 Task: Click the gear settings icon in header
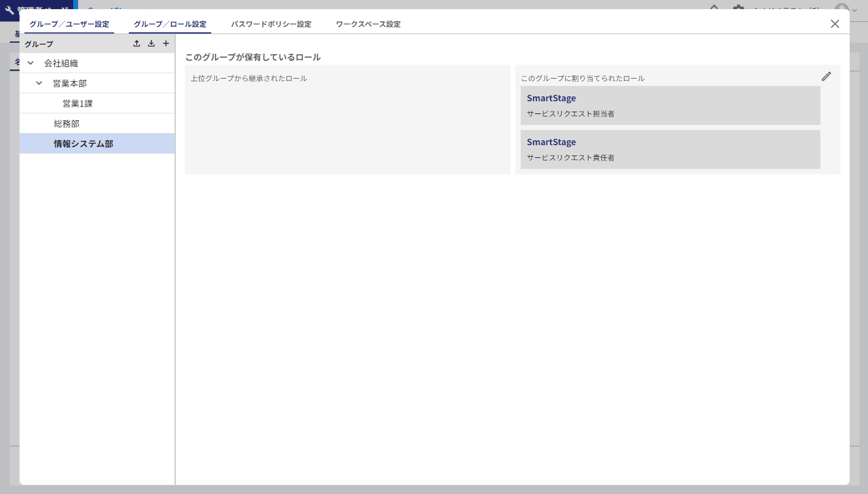click(739, 8)
